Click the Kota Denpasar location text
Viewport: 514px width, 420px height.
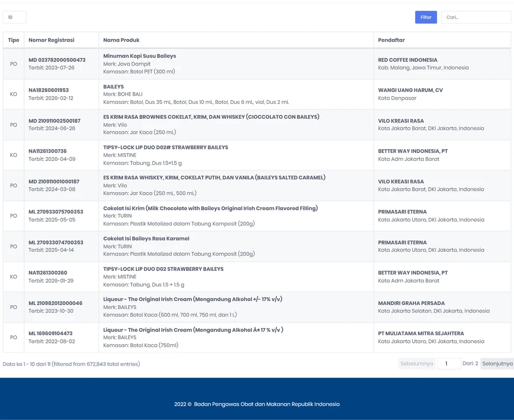coord(397,98)
